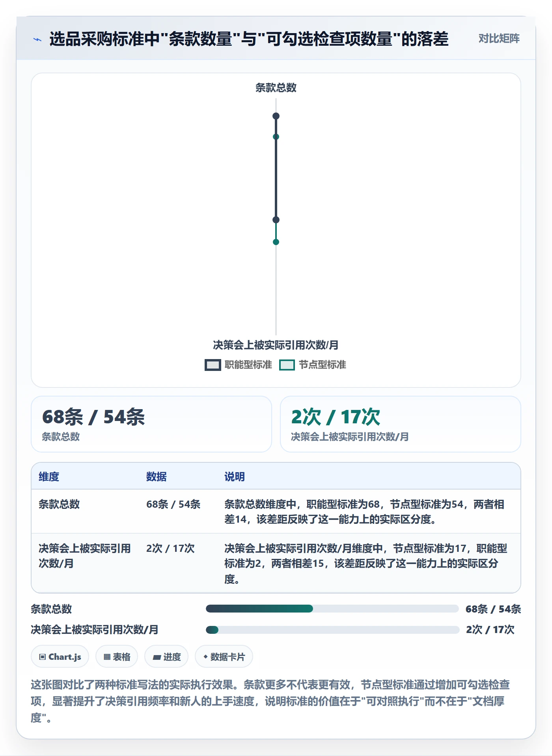The width and height of the screenshot is (552, 756).
Task: Click the 条款总数 row description text
Action: [364, 512]
